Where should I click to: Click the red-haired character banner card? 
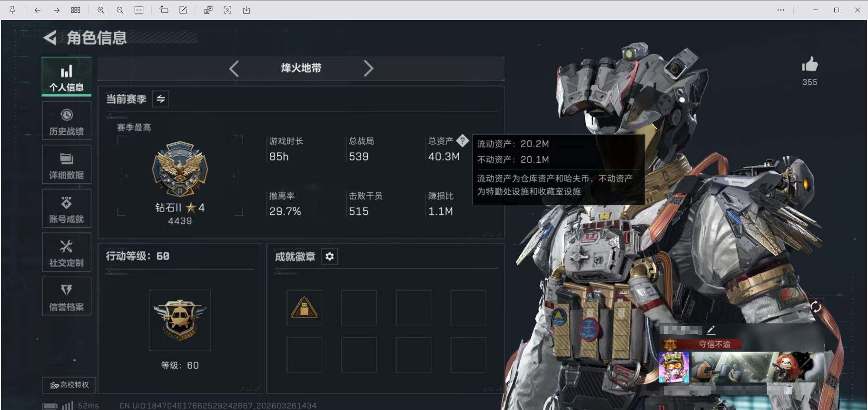[757, 367]
